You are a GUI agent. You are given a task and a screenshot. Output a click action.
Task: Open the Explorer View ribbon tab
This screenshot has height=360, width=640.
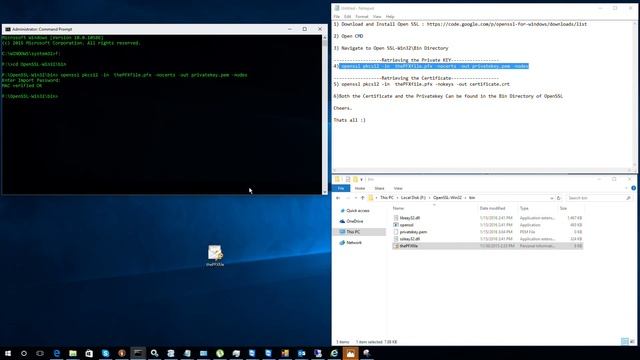pyautogui.click(x=398, y=188)
